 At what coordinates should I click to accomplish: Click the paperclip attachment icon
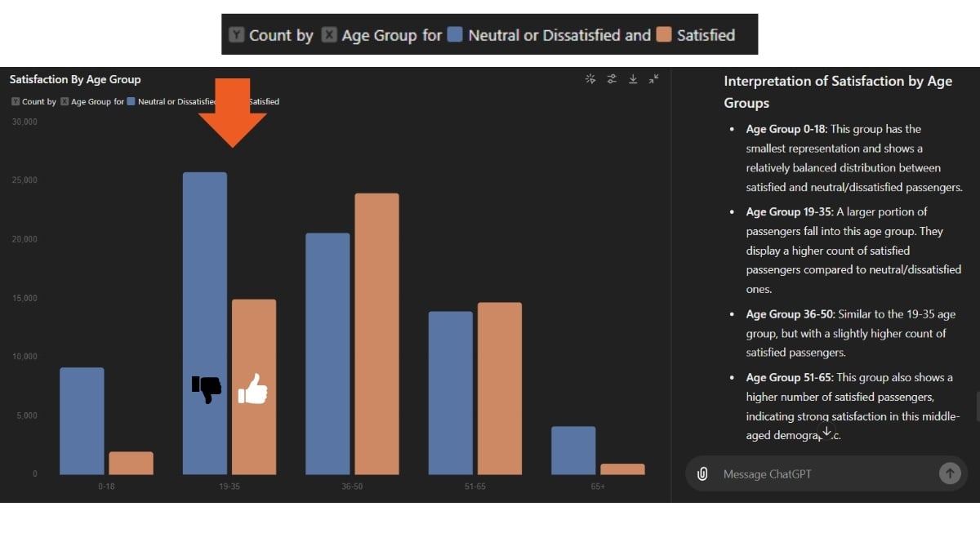click(702, 473)
